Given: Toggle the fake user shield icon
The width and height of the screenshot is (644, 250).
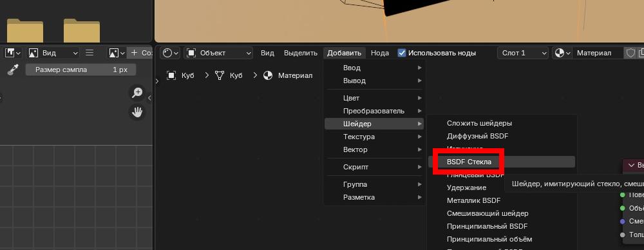Looking at the screenshot, I should [x=630, y=53].
